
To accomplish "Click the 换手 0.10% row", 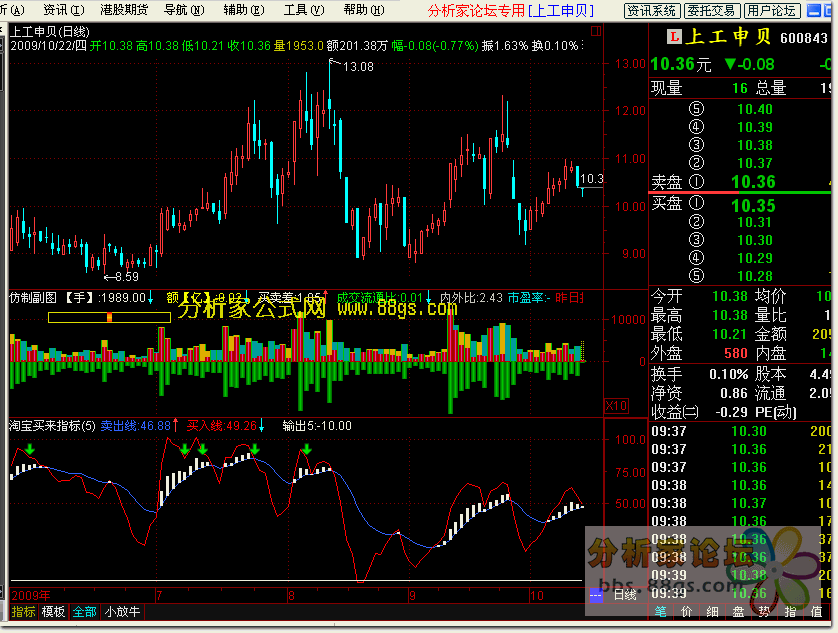I will (x=699, y=374).
